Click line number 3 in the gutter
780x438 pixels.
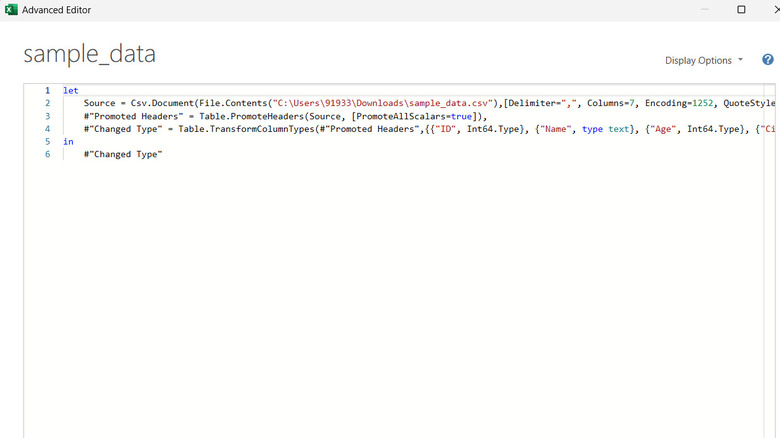pyautogui.click(x=48, y=116)
